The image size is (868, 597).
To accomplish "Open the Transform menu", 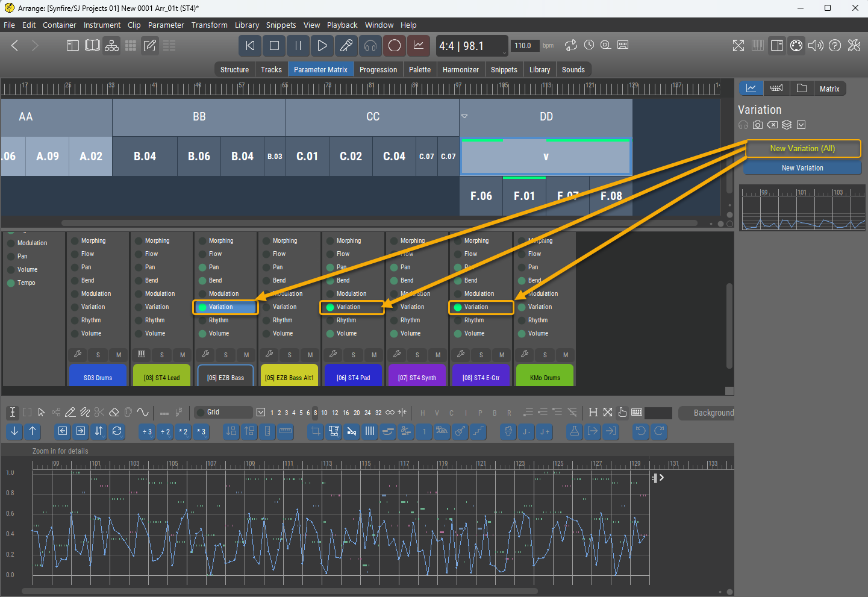I will 209,25.
